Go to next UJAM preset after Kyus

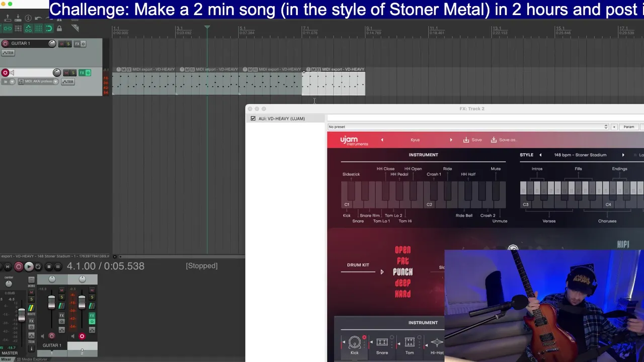tap(451, 140)
